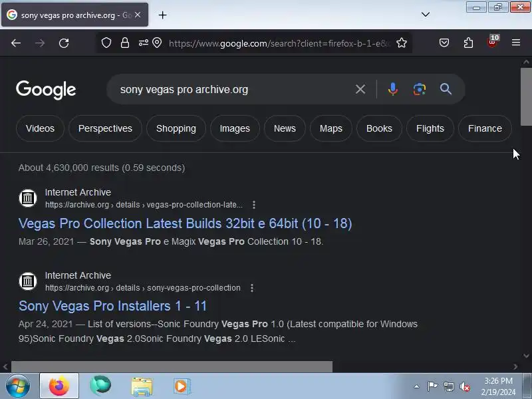This screenshot has width=532, height=399.
Task: Bookmark this page with the star icon
Action: pyautogui.click(x=402, y=43)
